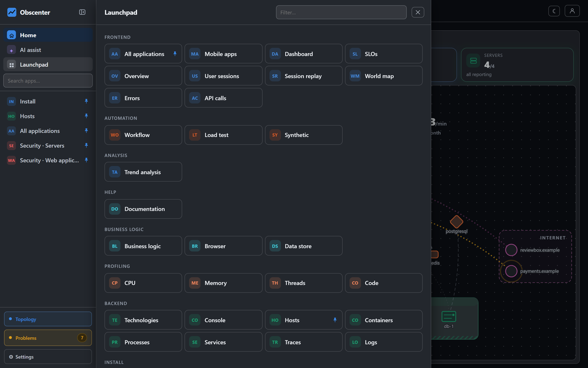Viewport: 588px width, 368px height.
Task: Open the Obscenter logo icon
Action: click(x=12, y=12)
